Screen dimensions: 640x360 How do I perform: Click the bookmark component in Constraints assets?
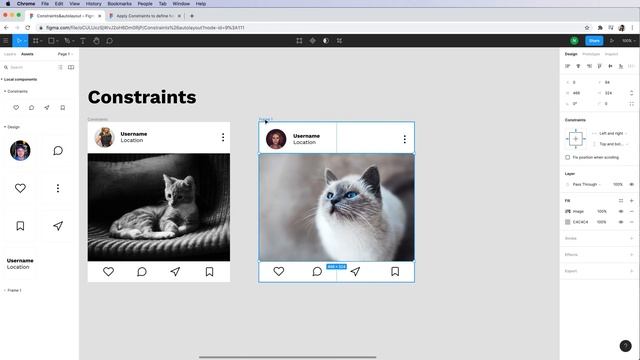(x=62, y=108)
